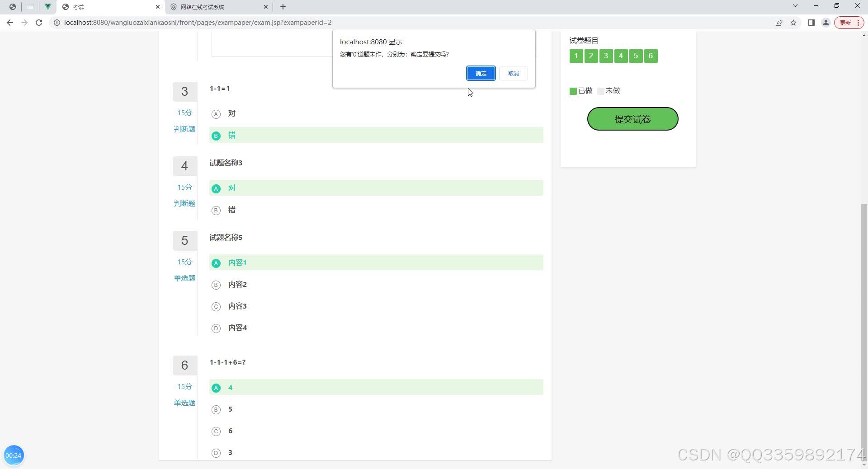This screenshot has height=469, width=868.
Task: Click the page vertical scrollbar thumb
Action: [864, 332]
